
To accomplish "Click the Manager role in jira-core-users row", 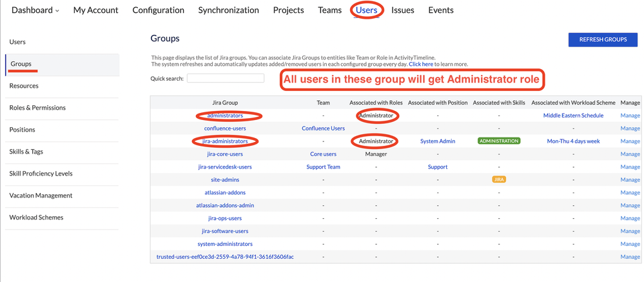I will (x=376, y=154).
